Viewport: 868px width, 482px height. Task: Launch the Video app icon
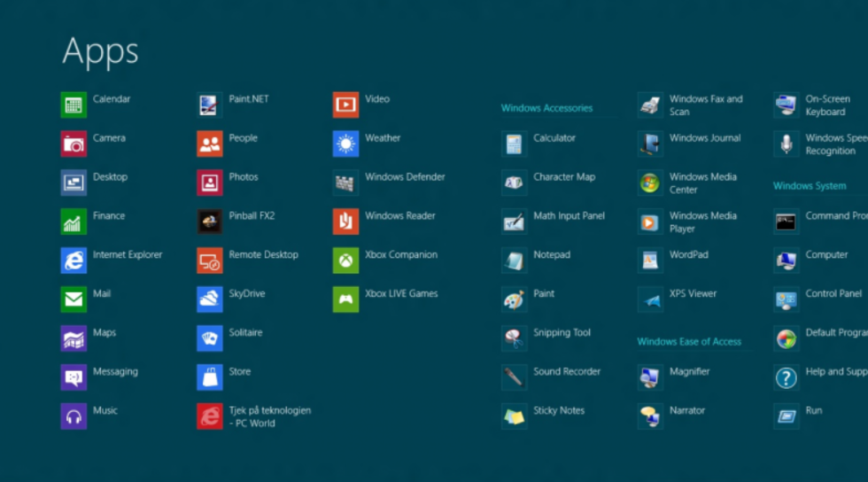coord(346,105)
